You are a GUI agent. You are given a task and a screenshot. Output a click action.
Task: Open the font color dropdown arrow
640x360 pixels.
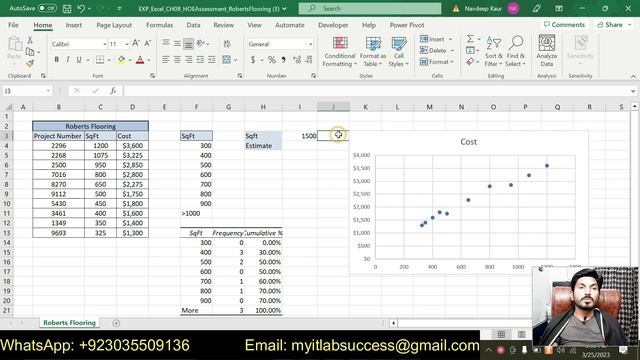tap(149, 60)
